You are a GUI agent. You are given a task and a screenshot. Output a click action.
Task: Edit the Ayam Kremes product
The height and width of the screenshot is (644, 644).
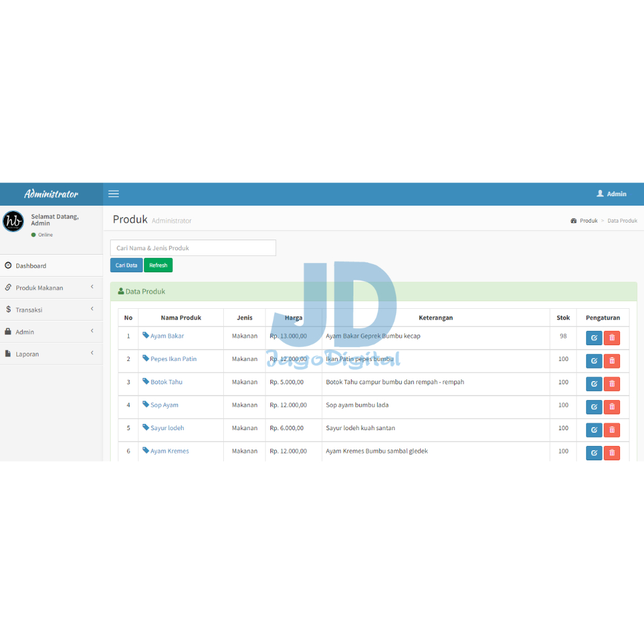point(594,453)
